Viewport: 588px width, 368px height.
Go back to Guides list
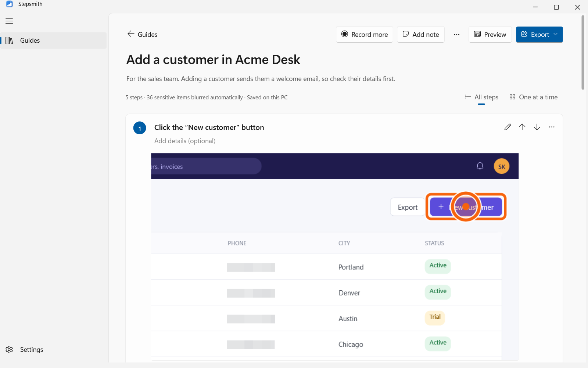point(142,34)
